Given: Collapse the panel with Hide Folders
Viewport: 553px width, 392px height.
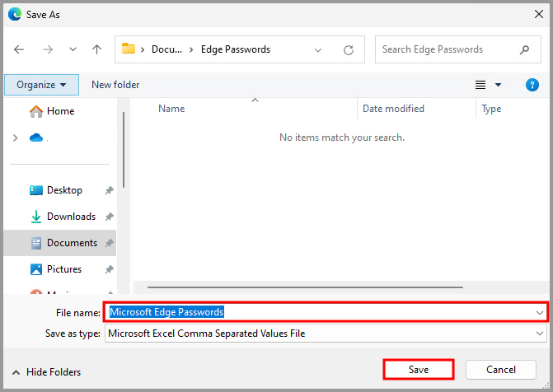Looking at the screenshot, I should (x=46, y=372).
